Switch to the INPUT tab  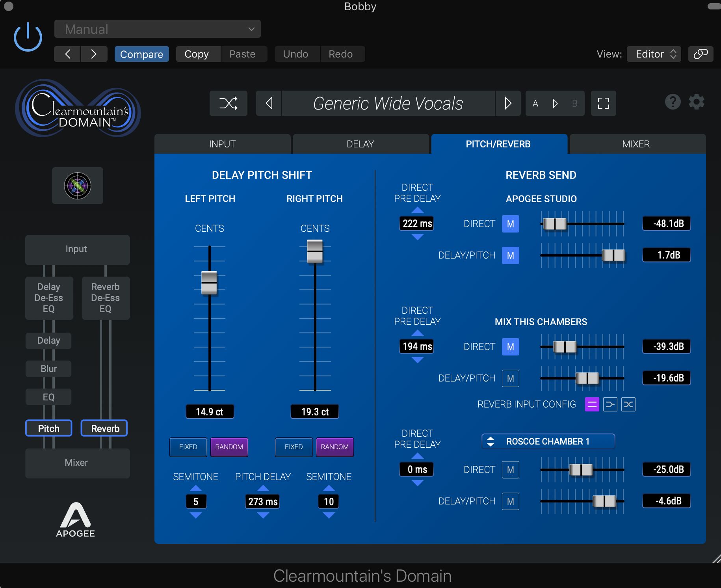pos(223,144)
